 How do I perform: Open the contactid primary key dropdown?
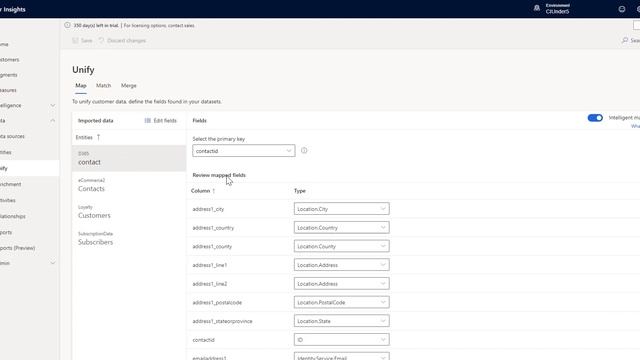point(244,151)
